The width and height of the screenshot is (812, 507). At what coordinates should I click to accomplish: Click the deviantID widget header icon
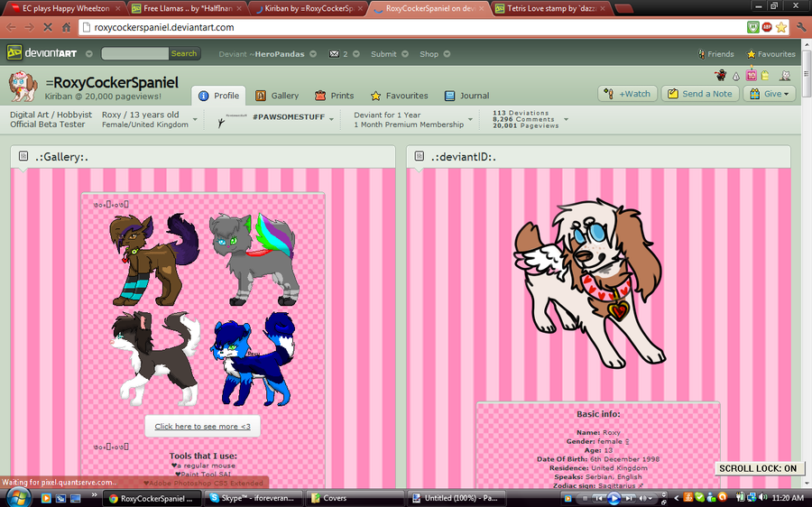point(419,156)
